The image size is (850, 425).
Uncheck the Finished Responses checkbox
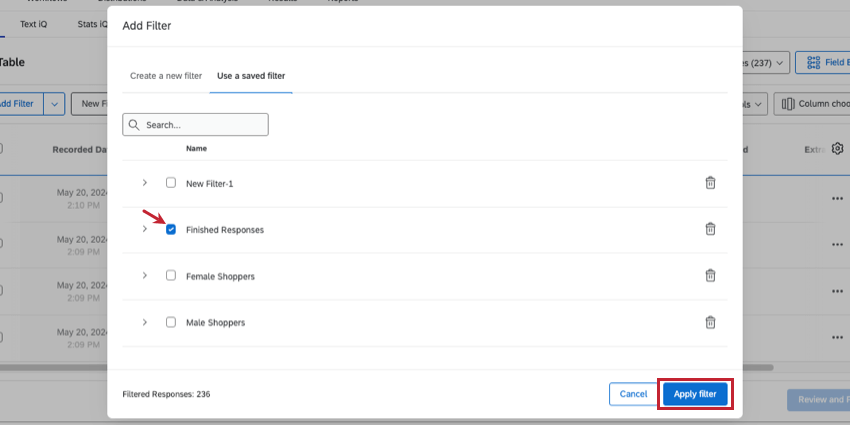click(171, 229)
